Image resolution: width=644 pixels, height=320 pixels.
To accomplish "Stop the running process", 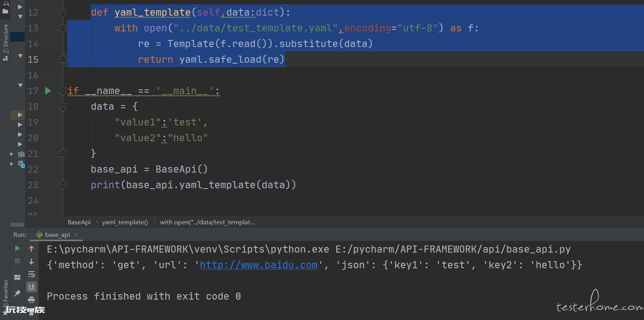I will click(17, 261).
